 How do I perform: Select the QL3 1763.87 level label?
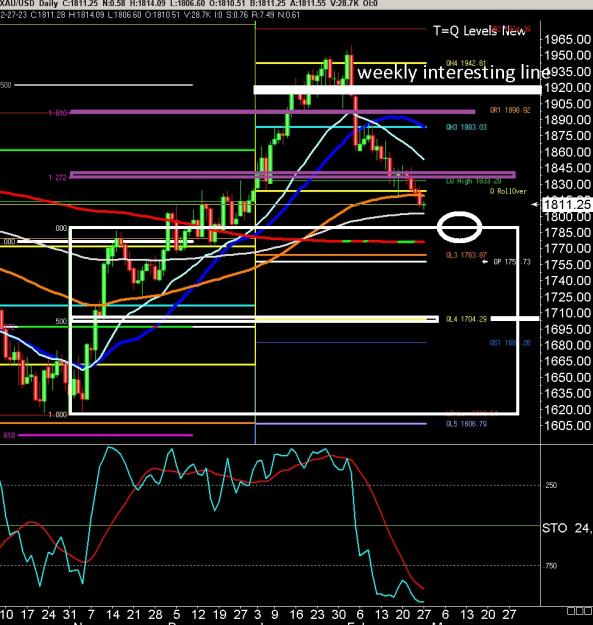click(466, 255)
